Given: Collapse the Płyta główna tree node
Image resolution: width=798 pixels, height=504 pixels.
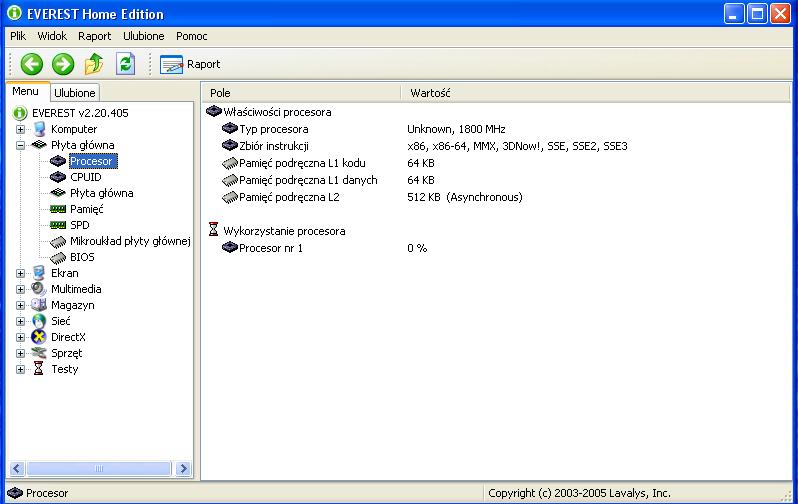Looking at the screenshot, I should pos(20,145).
